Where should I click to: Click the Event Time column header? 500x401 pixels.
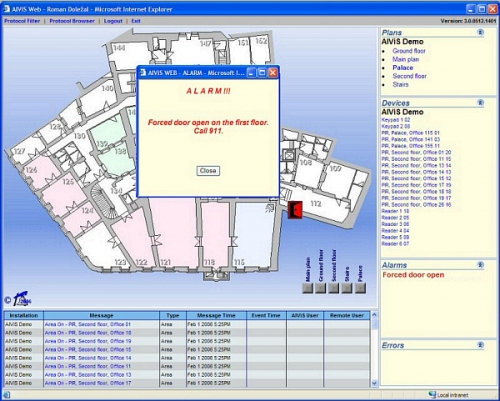(x=266, y=315)
